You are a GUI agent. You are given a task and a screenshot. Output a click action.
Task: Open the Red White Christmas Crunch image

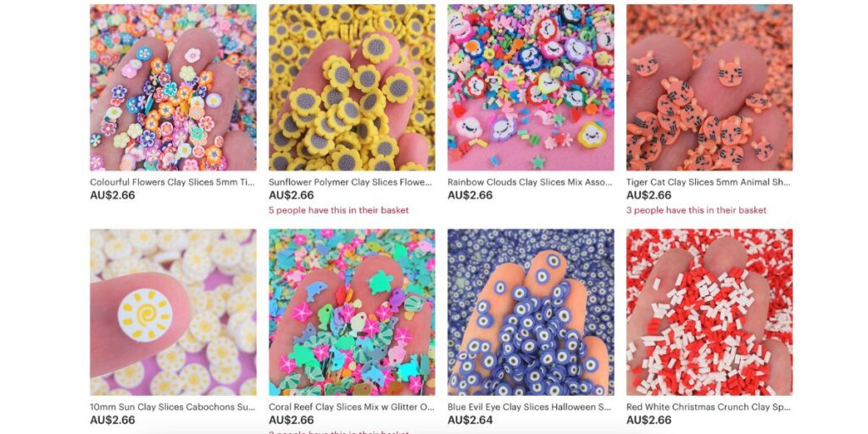click(709, 312)
